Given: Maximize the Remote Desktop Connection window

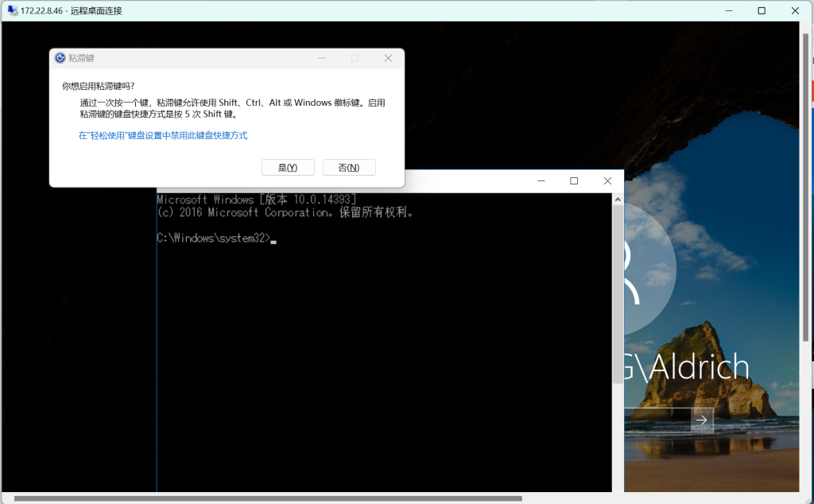Looking at the screenshot, I should pos(762,10).
